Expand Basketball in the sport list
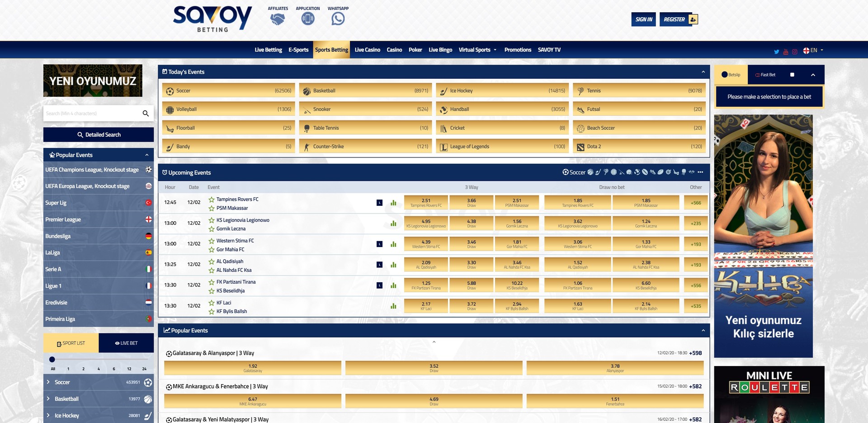 coord(48,399)
